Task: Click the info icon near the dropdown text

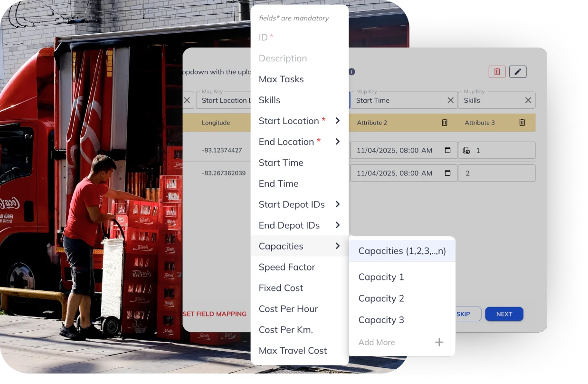Action: click(352, 72)
